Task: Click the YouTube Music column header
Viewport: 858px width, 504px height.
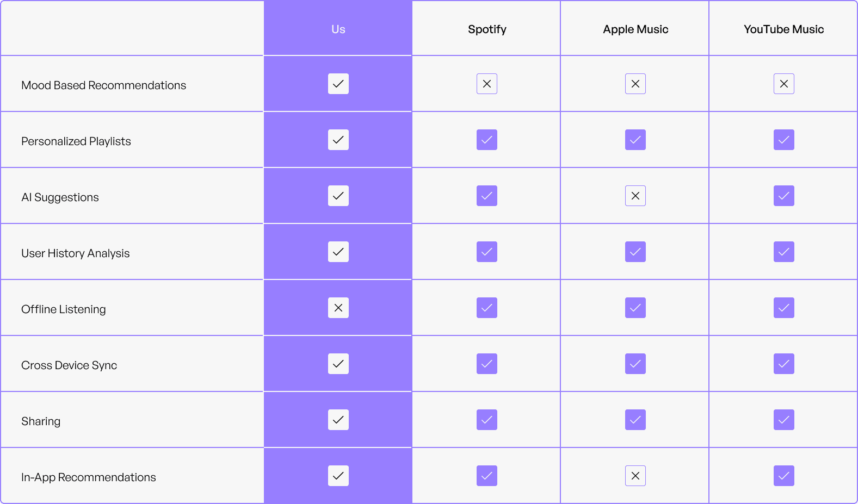Action: 784,29
